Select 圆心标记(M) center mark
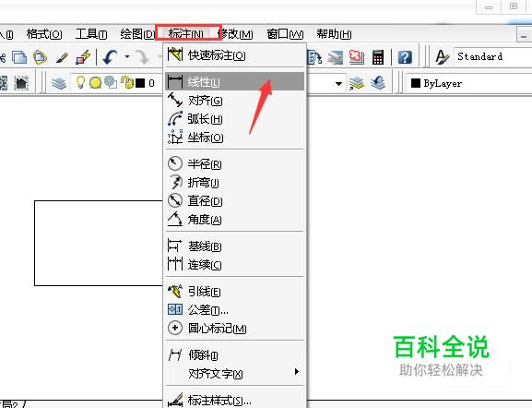Viewport: 532px width, 408px height. click(x=235, y=329)
